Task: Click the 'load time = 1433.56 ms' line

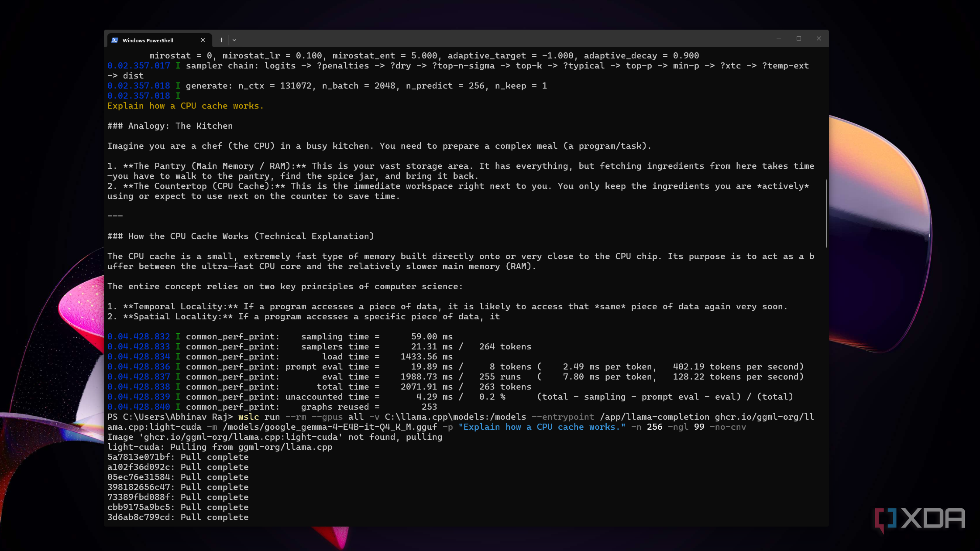Action: coord(280,357)
